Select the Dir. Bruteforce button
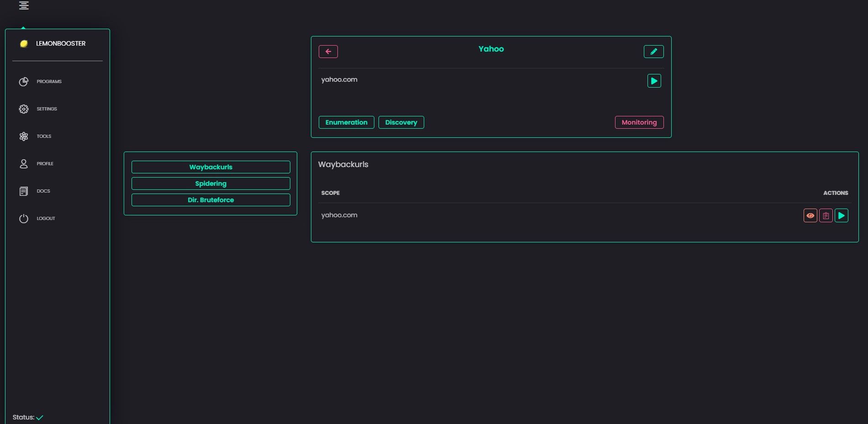 [211, 200]
